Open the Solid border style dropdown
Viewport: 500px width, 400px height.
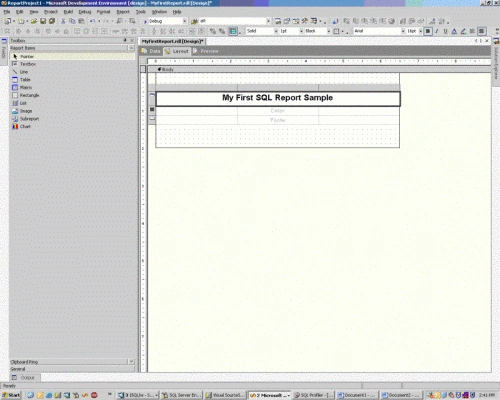pos(276,31)
